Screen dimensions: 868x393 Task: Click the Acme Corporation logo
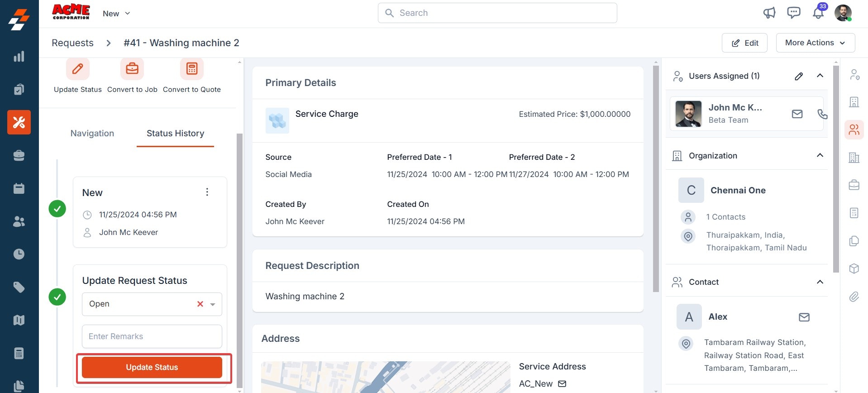click(x=71, y=12)
